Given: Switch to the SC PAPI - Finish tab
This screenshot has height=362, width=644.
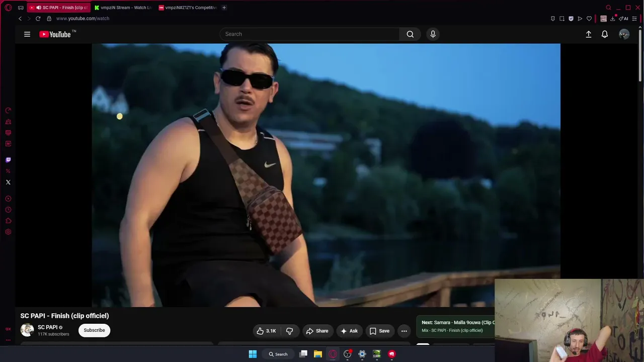Looking at the screenshot, I should 58,8.
